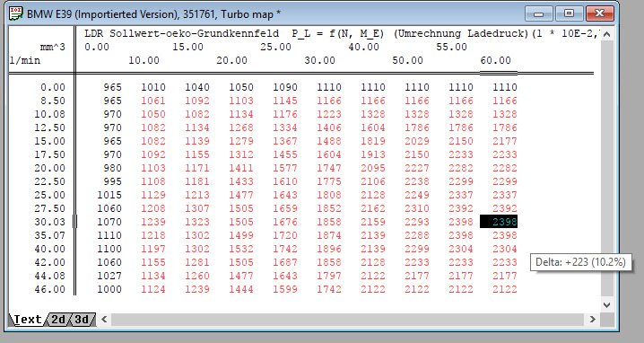
Task: Close the Turbo map window
Action: [x=599, y=14]
